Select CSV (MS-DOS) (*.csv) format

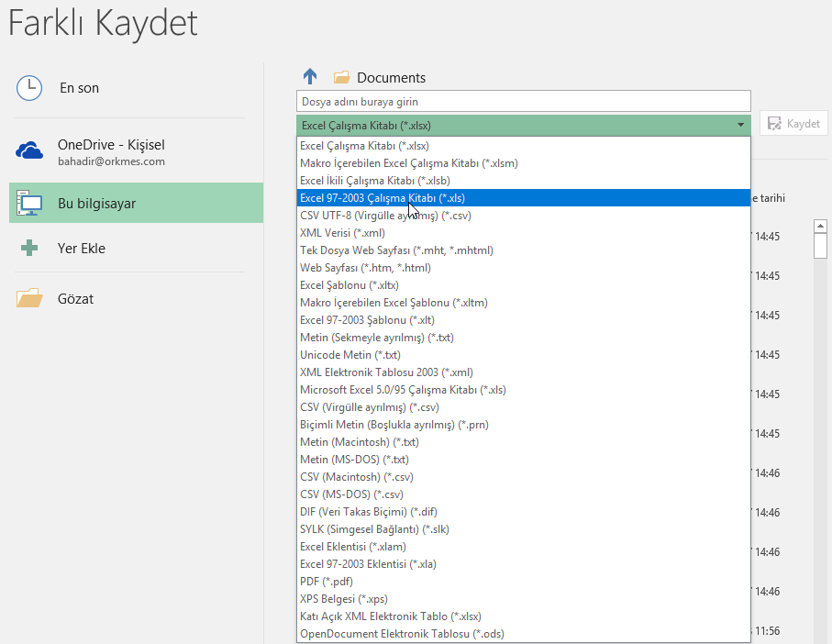(x=524, y=494)
